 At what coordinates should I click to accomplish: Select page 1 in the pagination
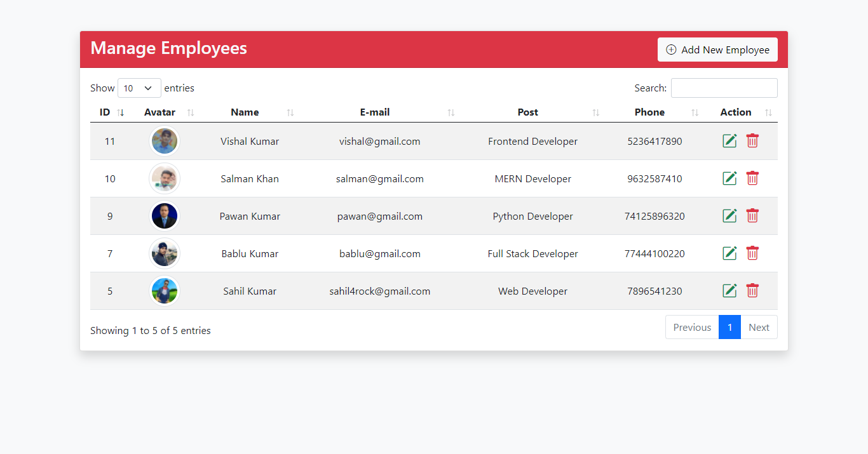729,327
